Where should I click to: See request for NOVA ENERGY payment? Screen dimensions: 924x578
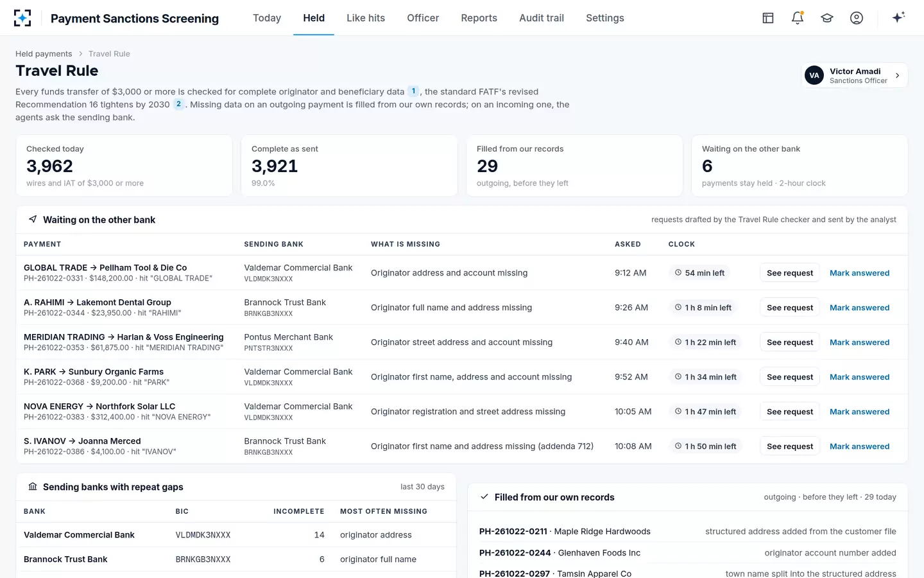point(790,412)
